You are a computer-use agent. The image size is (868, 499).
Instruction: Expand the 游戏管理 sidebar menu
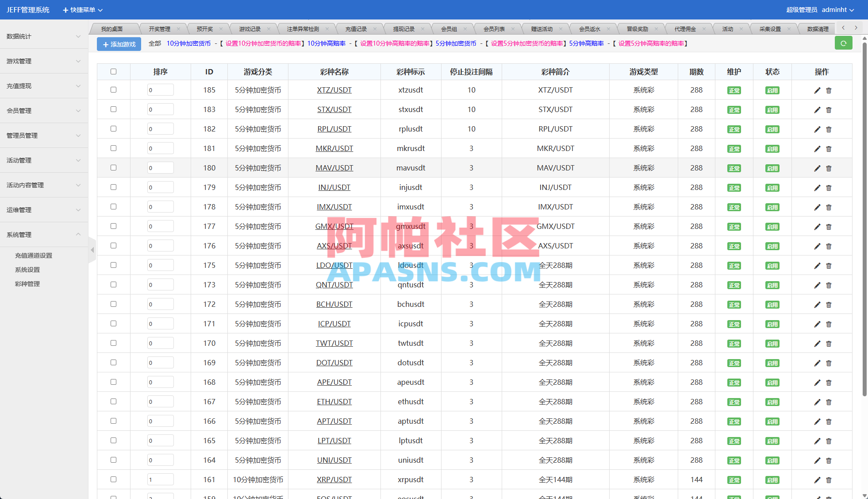(x=43, y=61)
